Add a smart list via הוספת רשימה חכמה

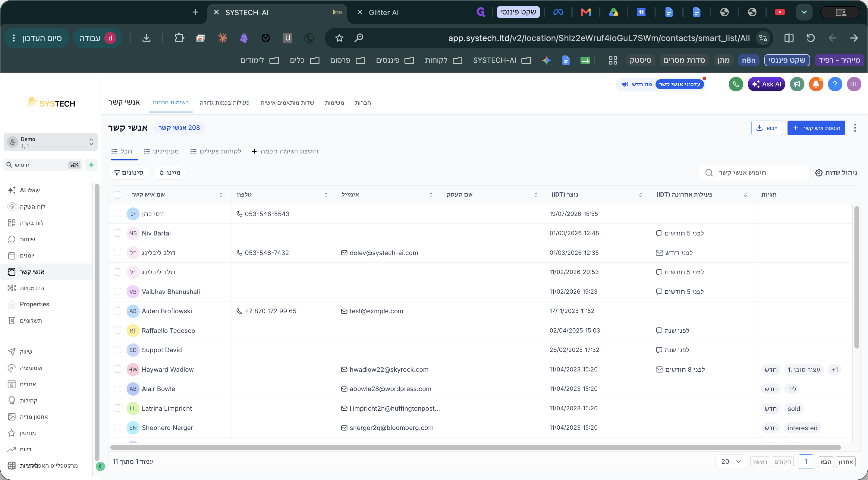click(x=285, y=151)
